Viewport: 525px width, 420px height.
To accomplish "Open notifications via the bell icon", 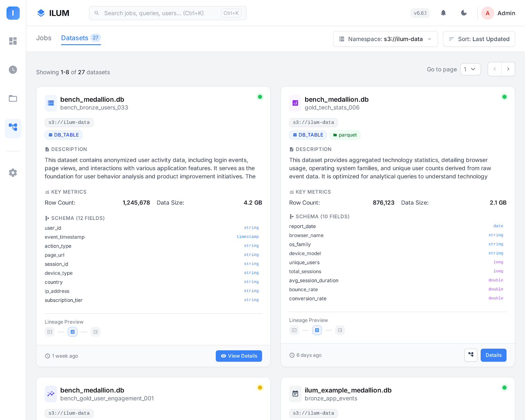I will pos(443,13).
